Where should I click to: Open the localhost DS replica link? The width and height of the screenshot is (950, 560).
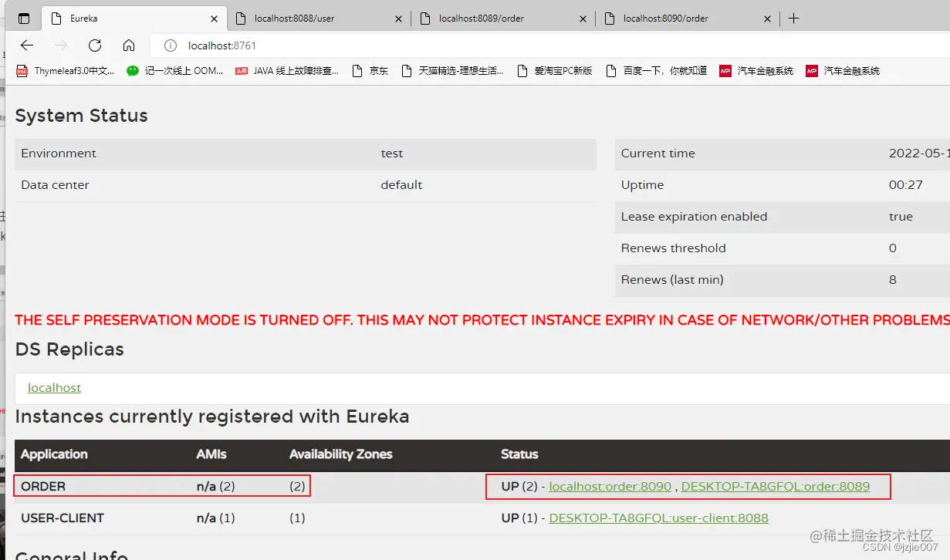pos(54,388)
